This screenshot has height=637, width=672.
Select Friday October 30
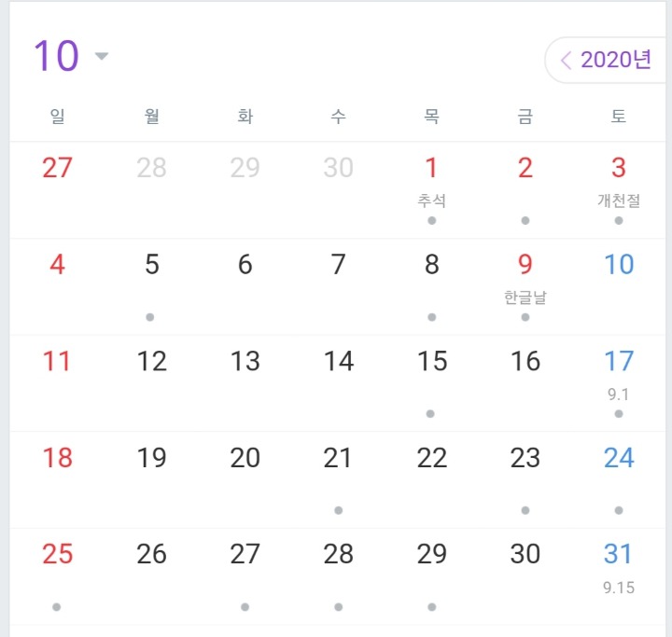pos(525,554)
